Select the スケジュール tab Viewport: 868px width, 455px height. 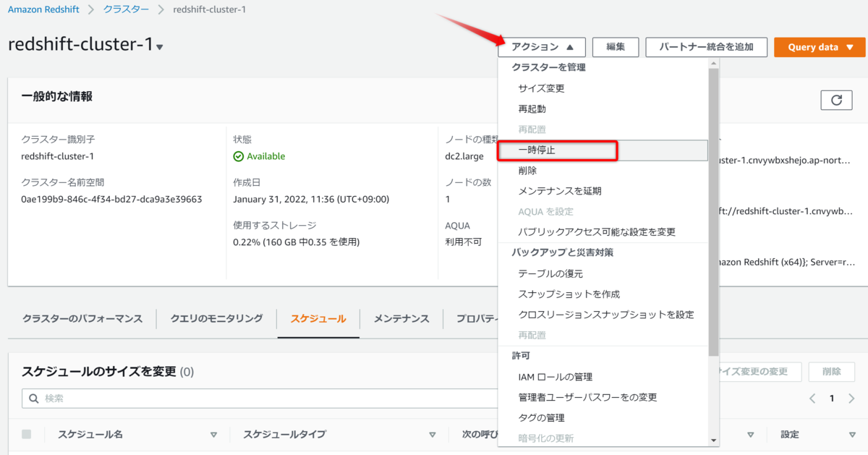(318, 318)
